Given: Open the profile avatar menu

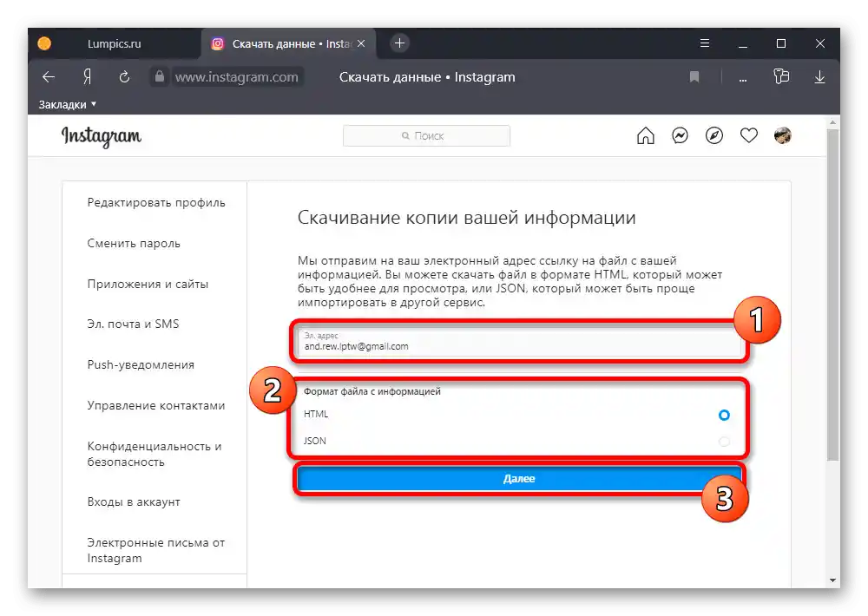Looking at the screenshot, I should (783, 135).
